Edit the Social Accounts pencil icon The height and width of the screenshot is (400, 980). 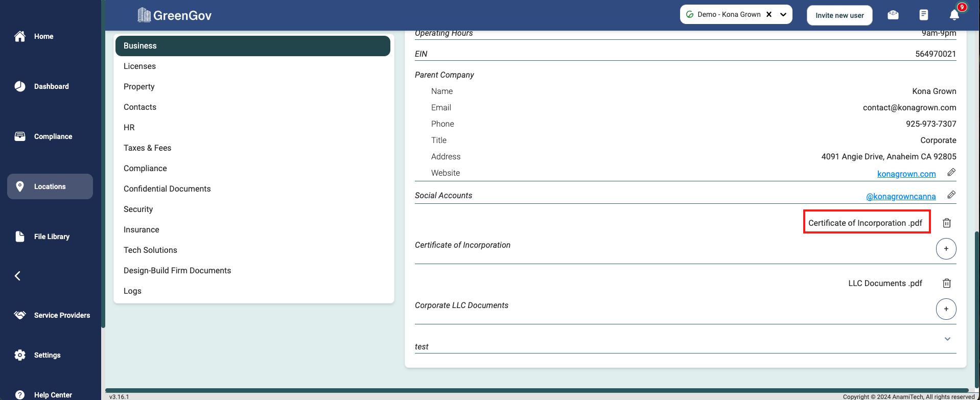click(951, 195)
